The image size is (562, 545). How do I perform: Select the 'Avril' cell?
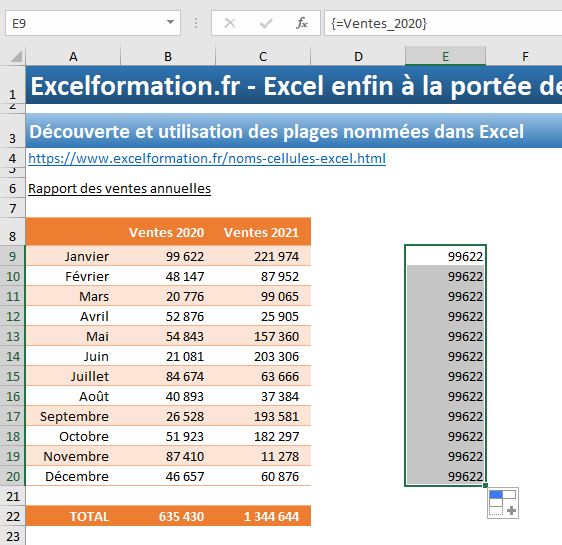coord(73,316)
